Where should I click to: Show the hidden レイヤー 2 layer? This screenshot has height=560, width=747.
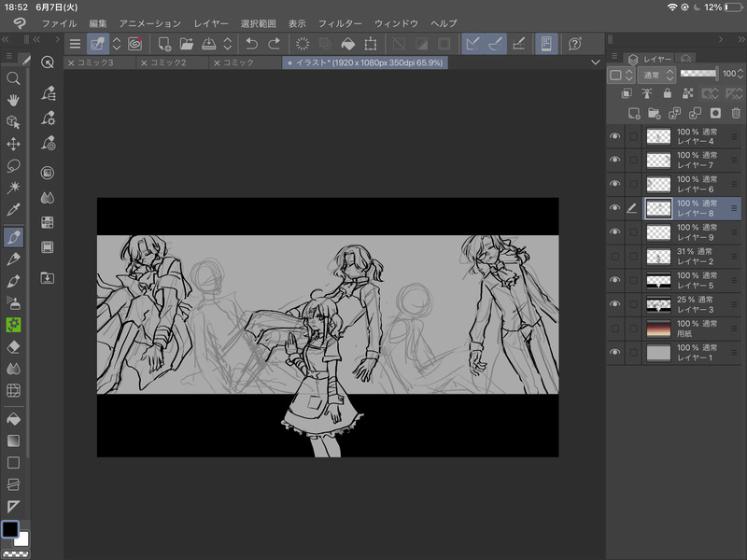pos(614,257)
